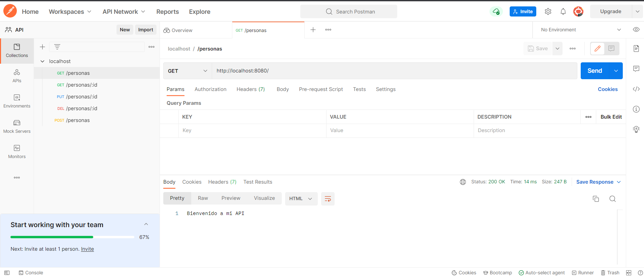Viewport: 644px width, 277px height.
Task: Change HTML response format dropdown
Action: [301, 199]
